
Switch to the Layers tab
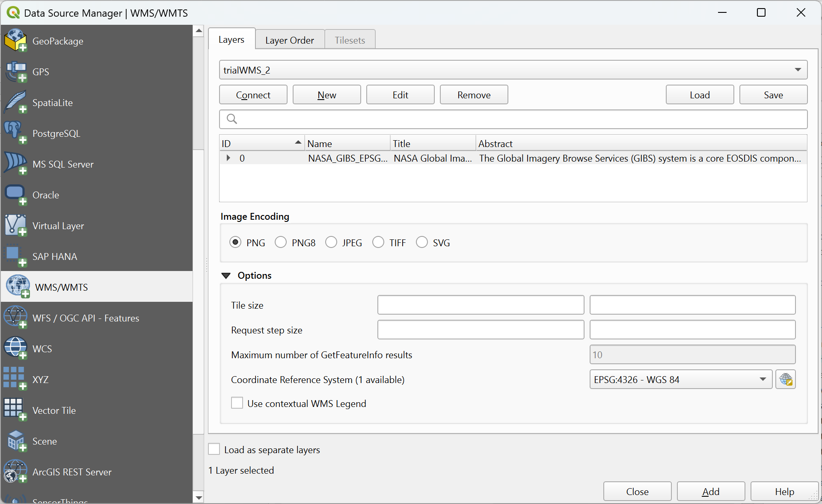coord(231,39)
